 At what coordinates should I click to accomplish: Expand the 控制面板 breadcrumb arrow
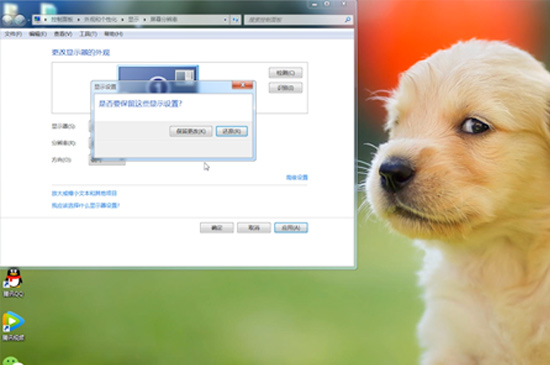pyautogui.click(x=78, y=20)
